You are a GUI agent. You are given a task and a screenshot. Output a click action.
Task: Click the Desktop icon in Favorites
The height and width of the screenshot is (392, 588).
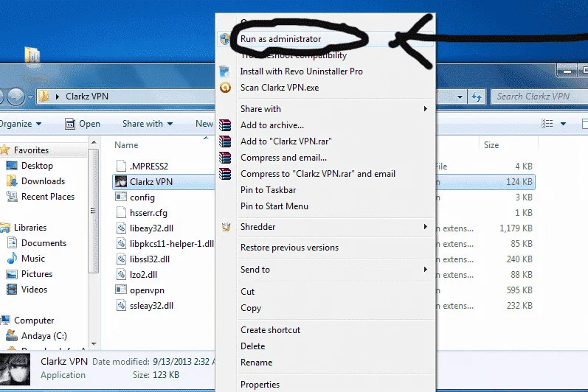tap(12, 166)
